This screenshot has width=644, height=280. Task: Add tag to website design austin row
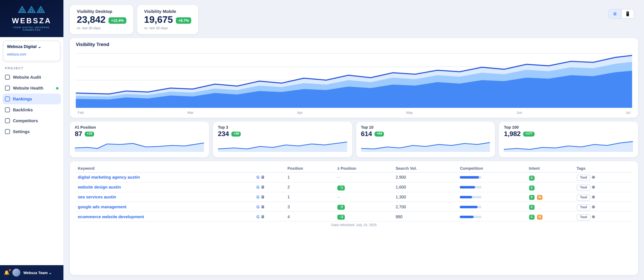(x=593, y=187)
